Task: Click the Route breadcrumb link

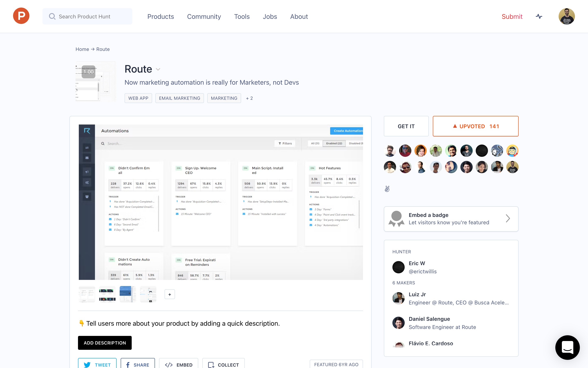Action: click(x=103, y=49)
